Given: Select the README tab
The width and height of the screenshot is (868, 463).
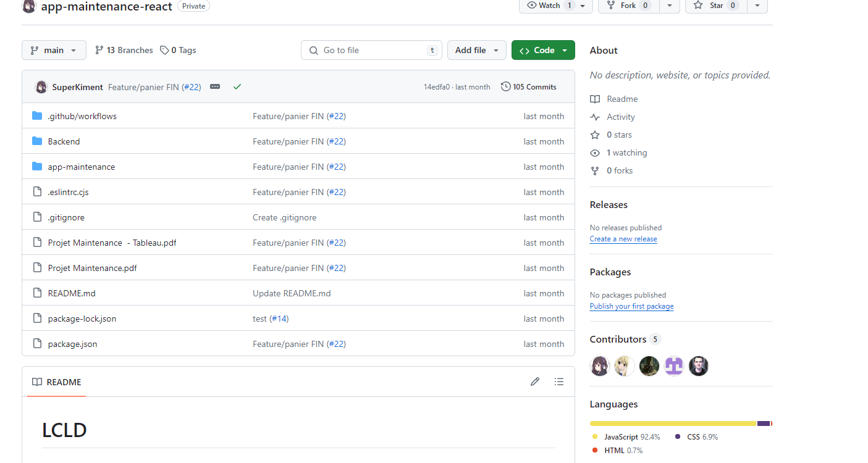Looking at the screenshot, I should [x=57, y=382].
